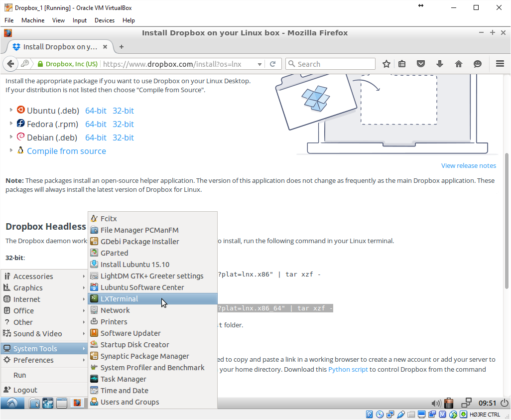Launch File Manager PCManFM
The width and height of the screenshot is (511, 420).
pos(152,230)
